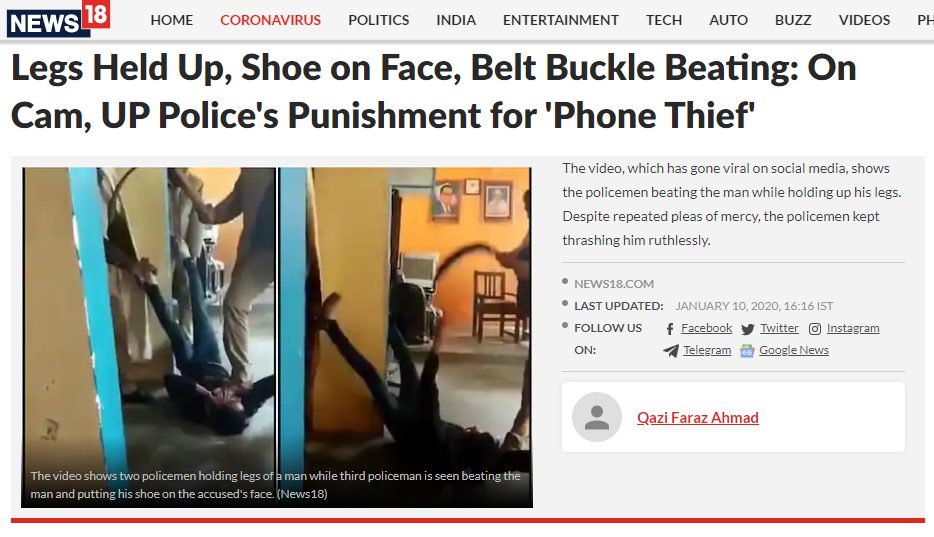The image size is (934, 537).
Task: Open the Telegram text link
Action: point(707,350)
